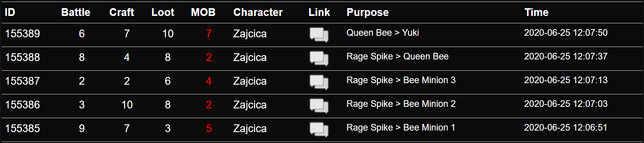Open chat link icon for roll 155388
The image size is (644, 143).
[x=319, y=58]
